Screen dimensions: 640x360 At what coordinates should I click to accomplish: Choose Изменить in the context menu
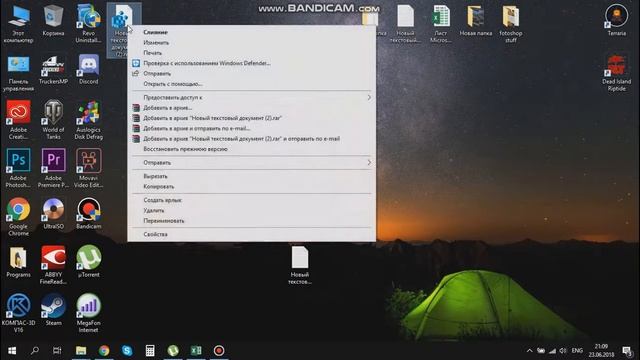[x=251, y=42]
